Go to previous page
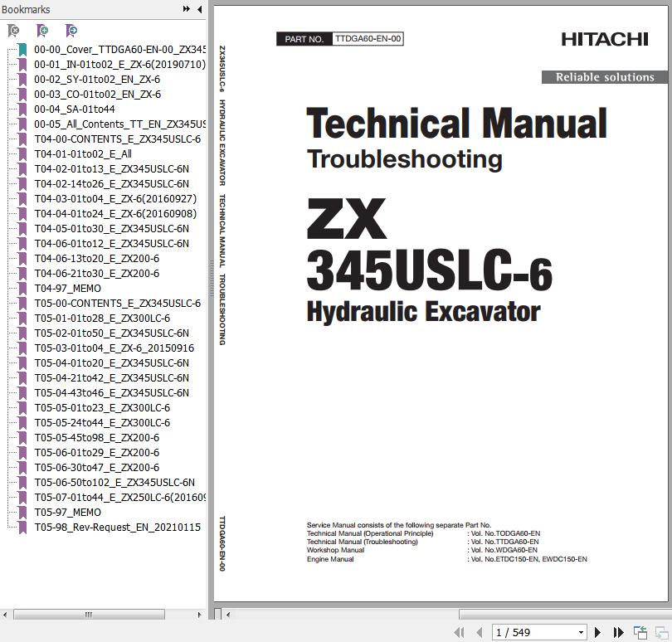 coord(480,632)
